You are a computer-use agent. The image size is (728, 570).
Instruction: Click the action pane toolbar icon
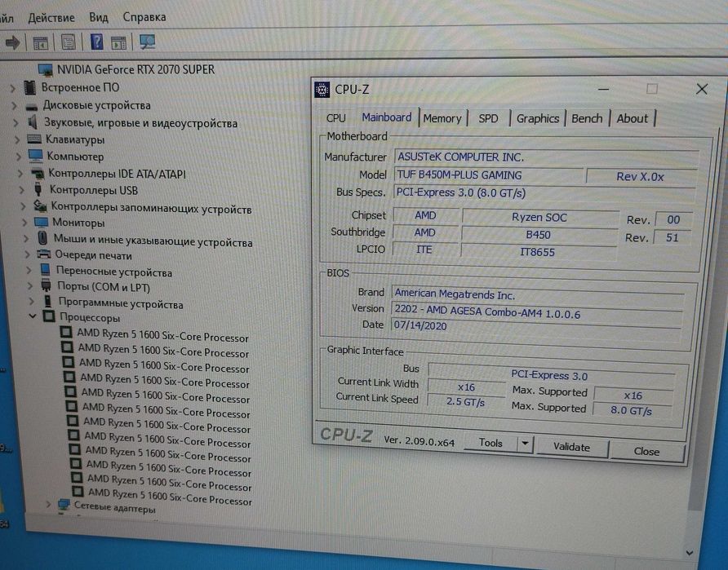click(118, 42)
